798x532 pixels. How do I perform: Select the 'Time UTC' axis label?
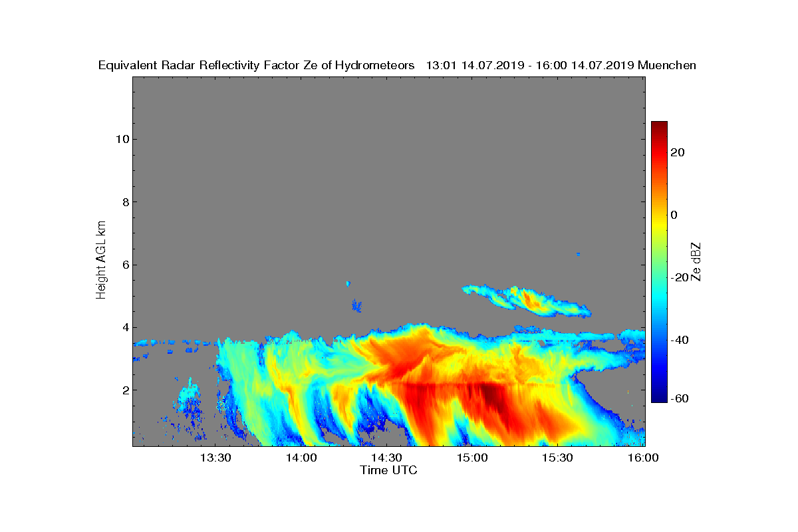click(x=389, y=470)
